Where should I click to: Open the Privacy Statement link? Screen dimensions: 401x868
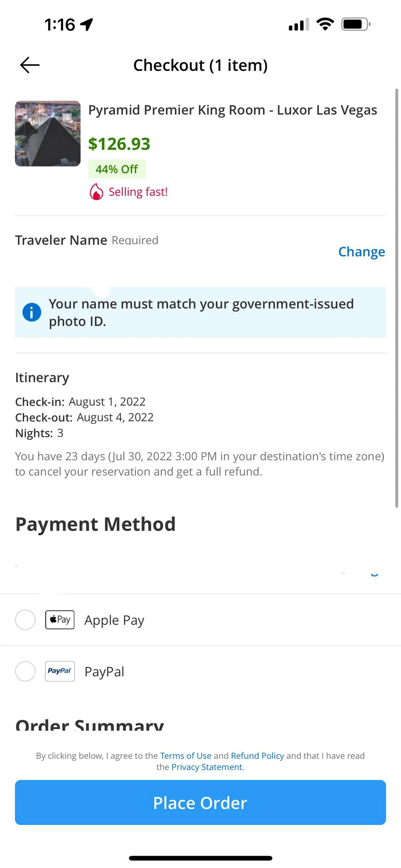[208, 767]
